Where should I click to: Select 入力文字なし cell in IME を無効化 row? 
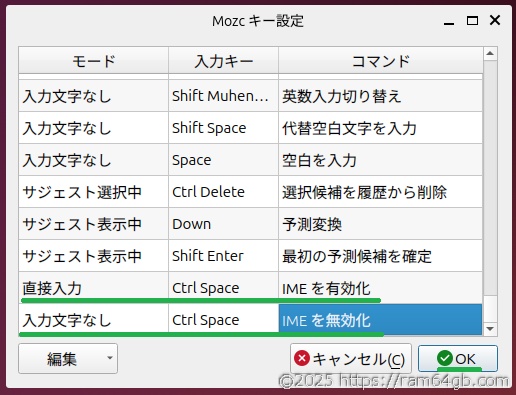point(94,320)
